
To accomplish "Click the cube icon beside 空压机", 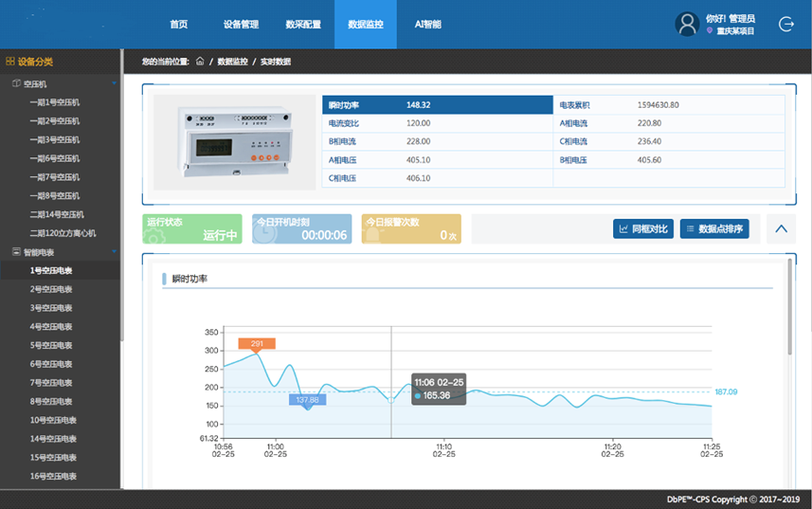I will (x=16, y=84).
